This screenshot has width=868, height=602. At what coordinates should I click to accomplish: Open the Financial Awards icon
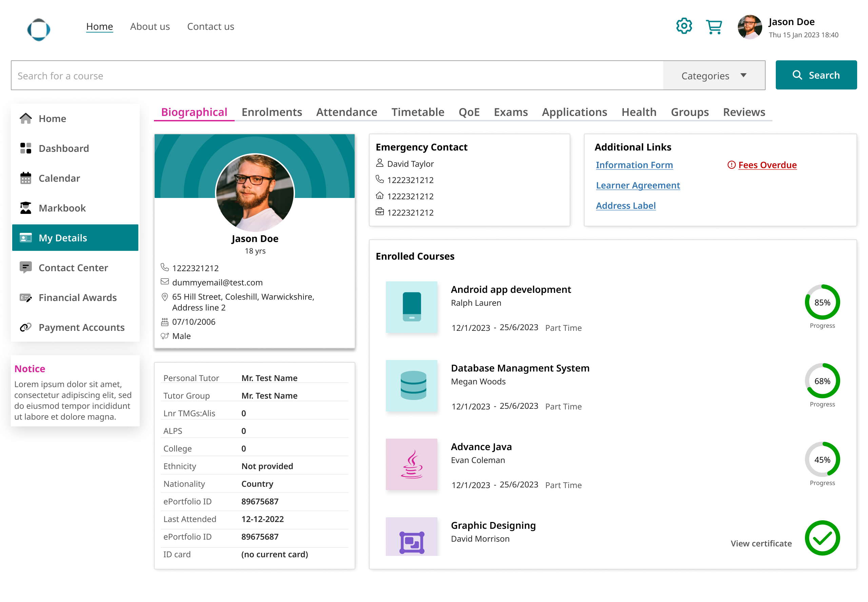(26, 298)
